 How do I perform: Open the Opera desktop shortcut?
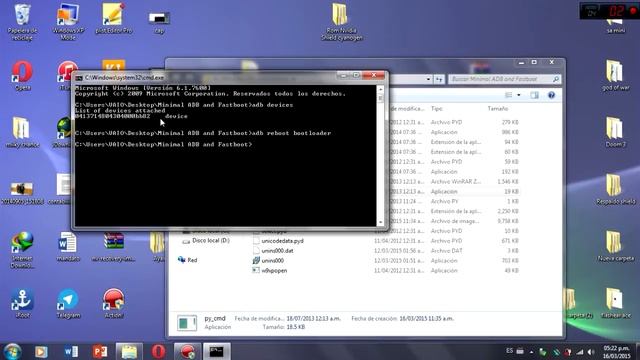point(22,76)
